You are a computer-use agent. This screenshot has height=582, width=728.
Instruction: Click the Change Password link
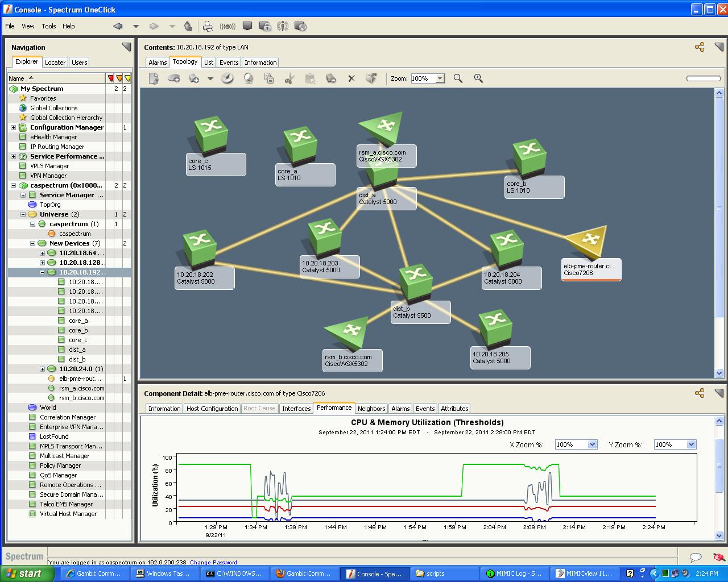click(213, 562)
